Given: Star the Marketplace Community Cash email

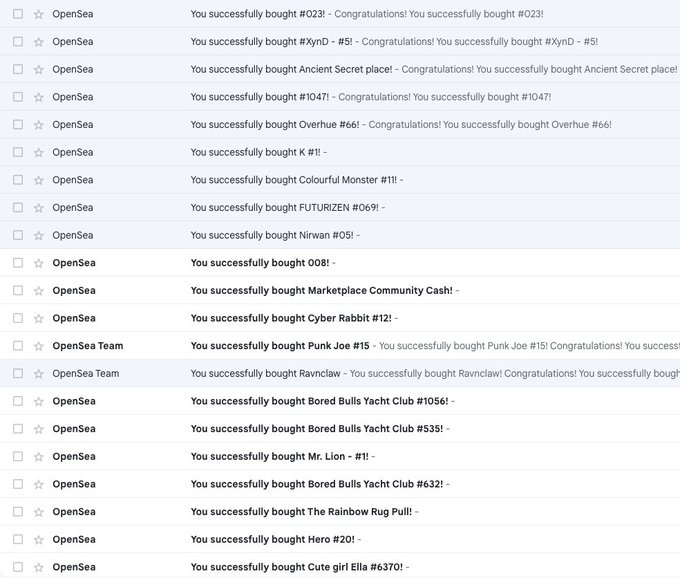Looking at the screenshot, I should (39, 291).
